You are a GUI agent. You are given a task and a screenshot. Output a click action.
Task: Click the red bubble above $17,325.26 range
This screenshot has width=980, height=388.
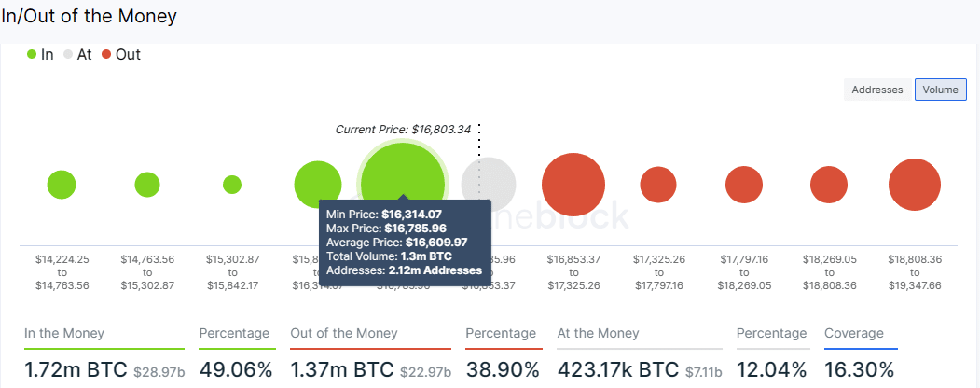(x=658, y=185)
